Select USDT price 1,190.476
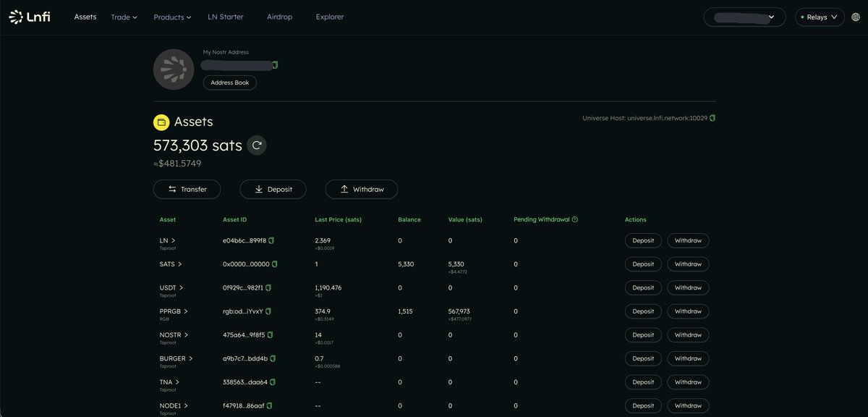 328,287
